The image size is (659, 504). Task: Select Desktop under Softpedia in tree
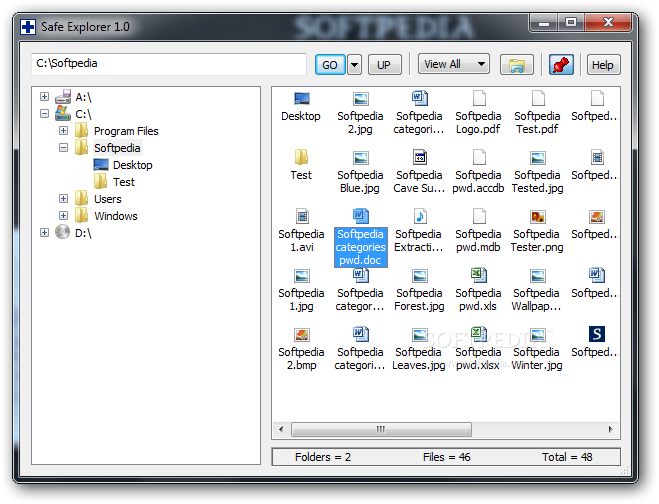(132, 165)
